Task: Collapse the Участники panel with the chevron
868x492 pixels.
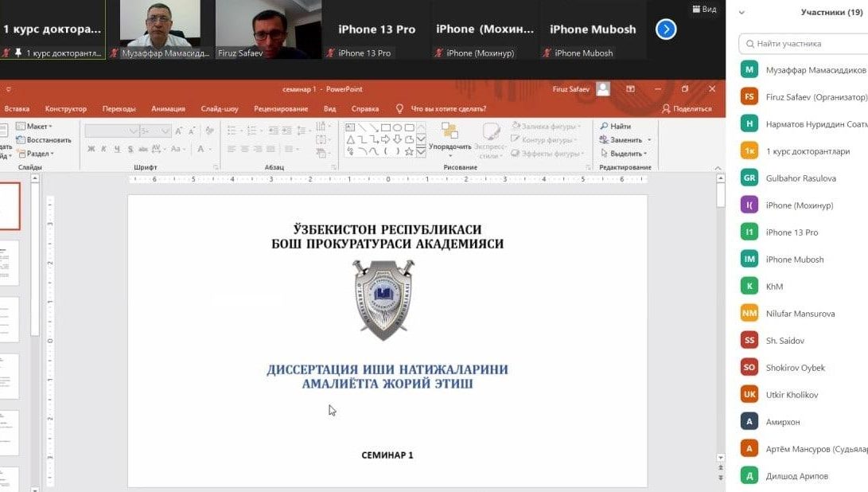Action: (x=741, y=12)
